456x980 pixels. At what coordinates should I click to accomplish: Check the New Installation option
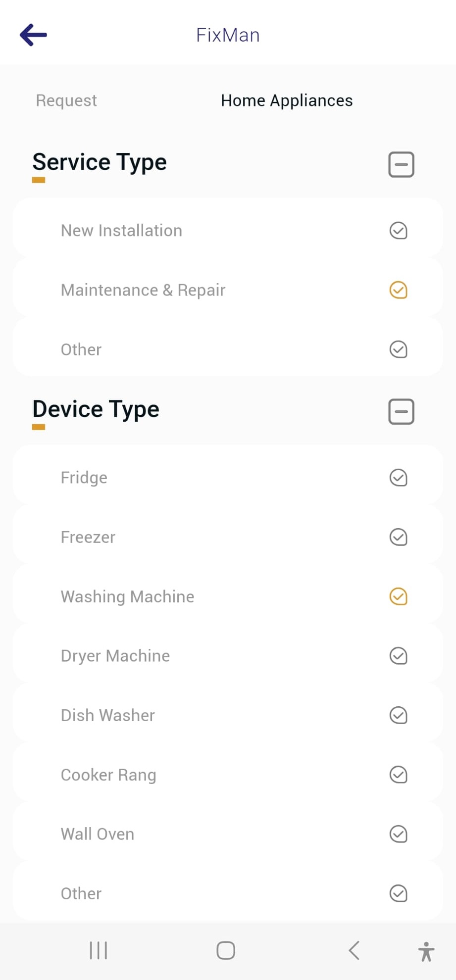[398, 231]
